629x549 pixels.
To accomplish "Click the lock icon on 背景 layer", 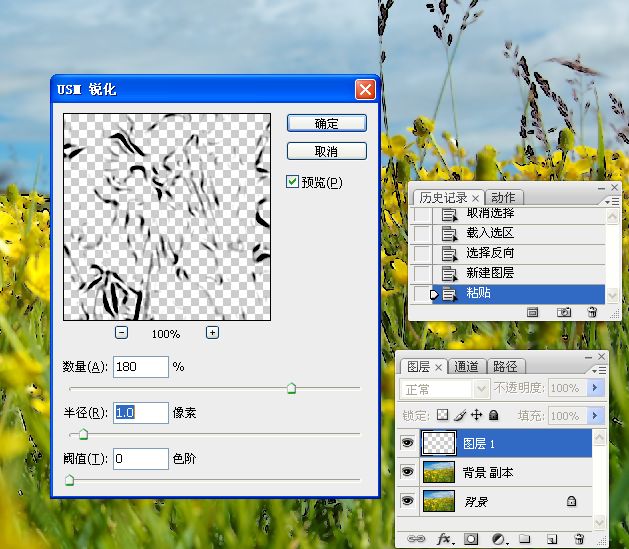I will [x=571, y=501].
